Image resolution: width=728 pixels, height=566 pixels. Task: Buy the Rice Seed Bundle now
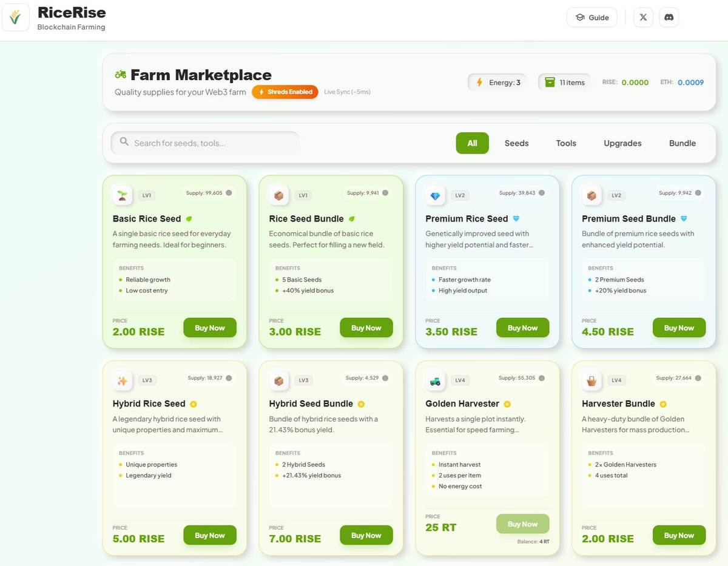pyautogui.click(x=366, y=328)
